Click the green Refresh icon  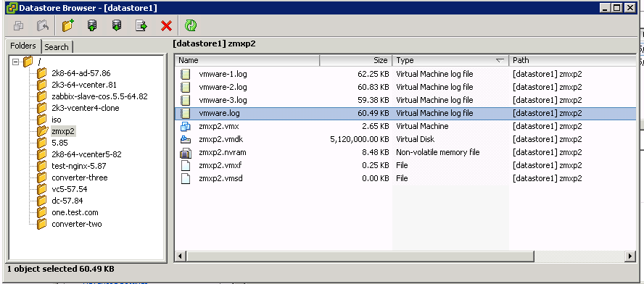pyautogui.click(x=191, y=26)
